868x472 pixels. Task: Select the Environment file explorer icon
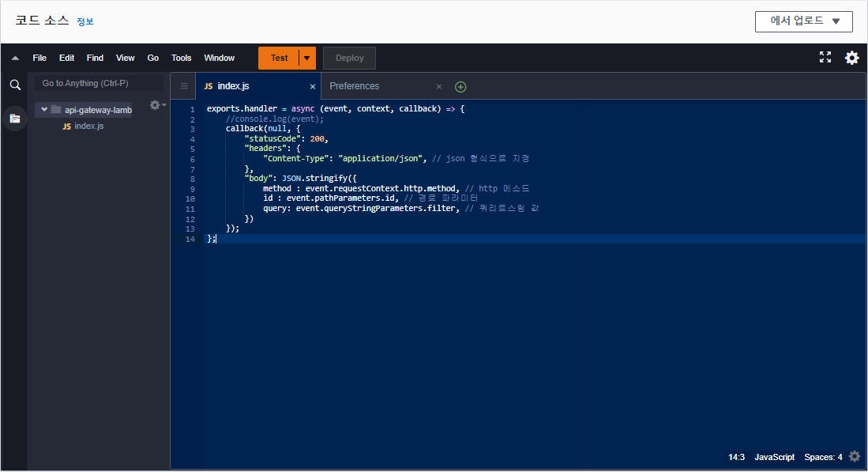tap(14, 118)
